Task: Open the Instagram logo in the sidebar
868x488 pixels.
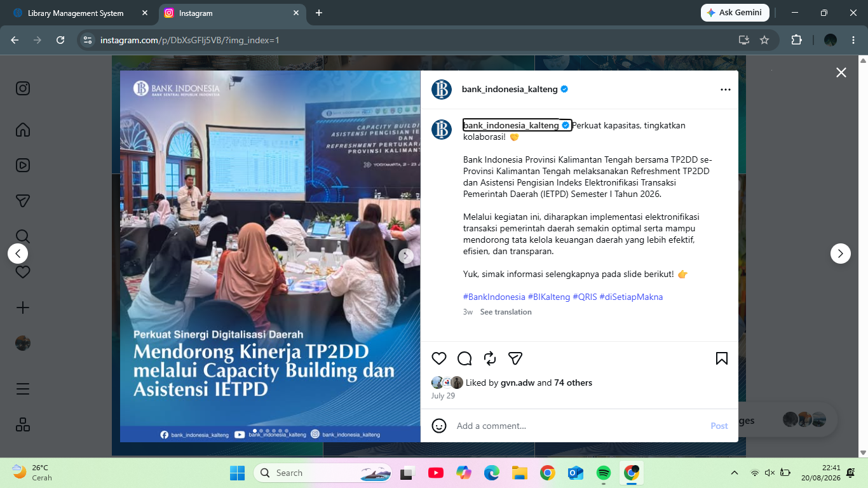Action: click(23, 88)
